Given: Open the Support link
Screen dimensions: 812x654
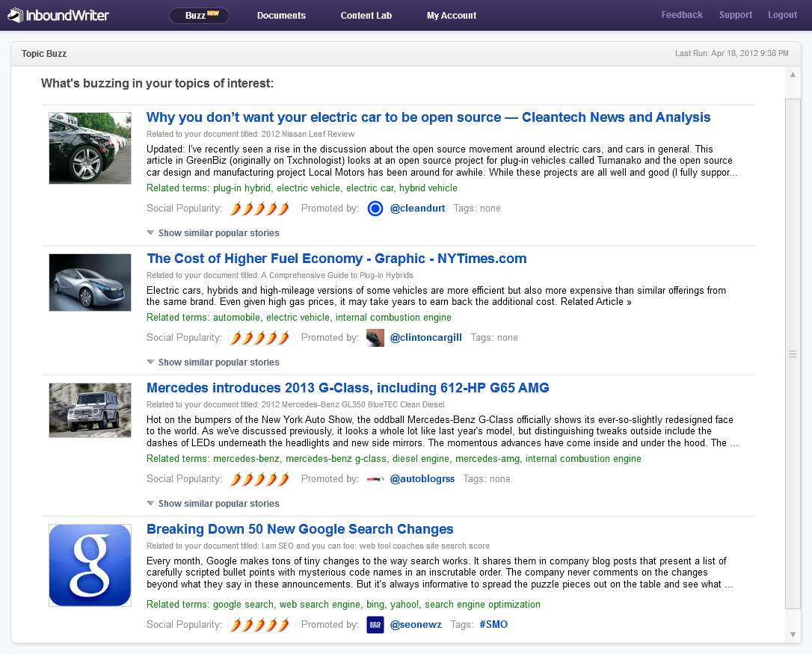Looking at the screenshot, I should (735, 15).
